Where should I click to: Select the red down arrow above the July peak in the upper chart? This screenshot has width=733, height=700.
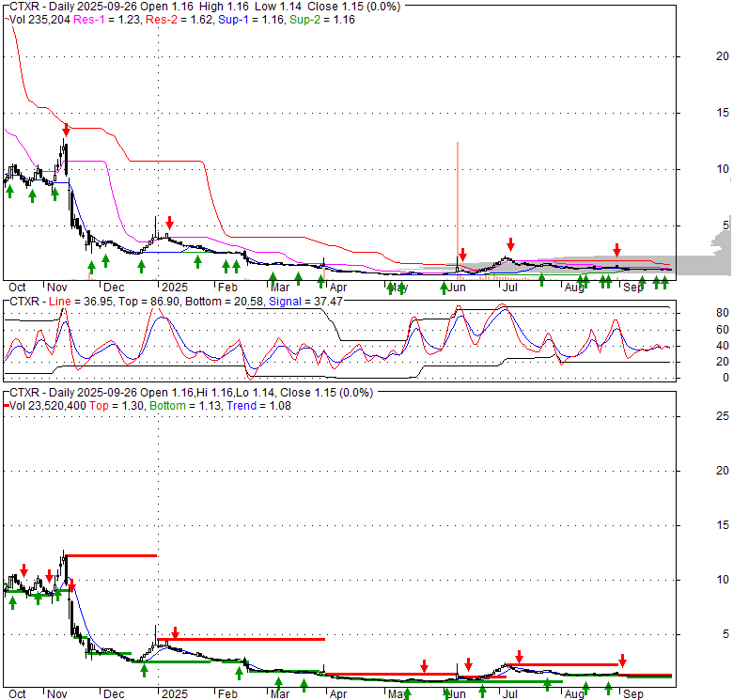pyautogui.click(x=511, y=244)
